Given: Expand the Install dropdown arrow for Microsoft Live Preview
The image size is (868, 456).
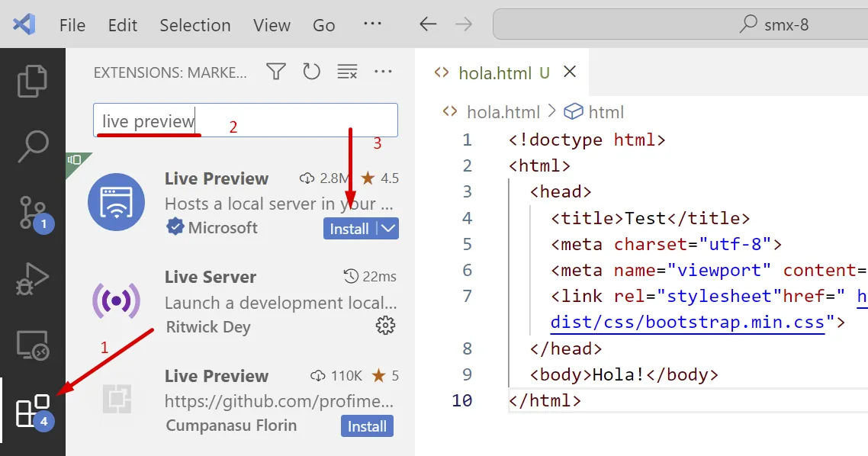Looking at the screenshot, I should (x=388, y=229).
